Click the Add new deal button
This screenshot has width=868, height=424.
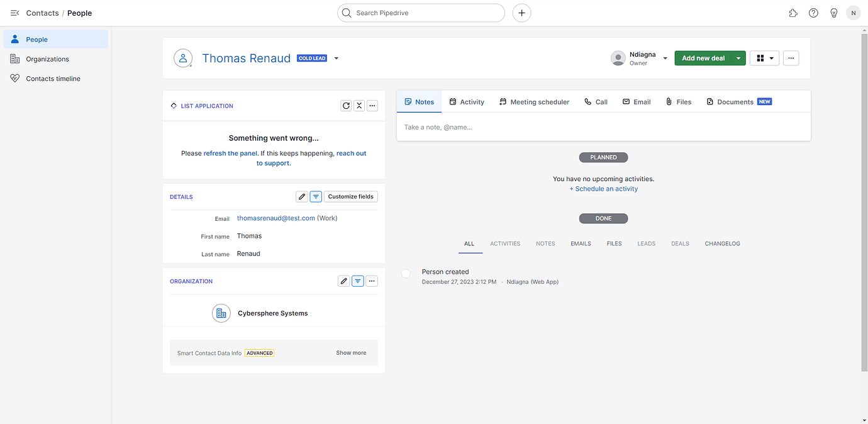tap(703, 58)
